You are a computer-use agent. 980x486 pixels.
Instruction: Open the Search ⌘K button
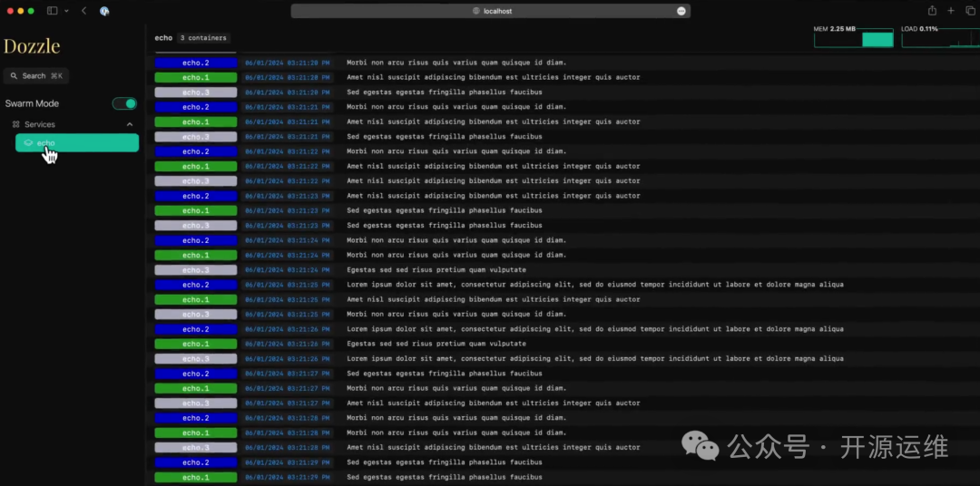pos(35,75)
